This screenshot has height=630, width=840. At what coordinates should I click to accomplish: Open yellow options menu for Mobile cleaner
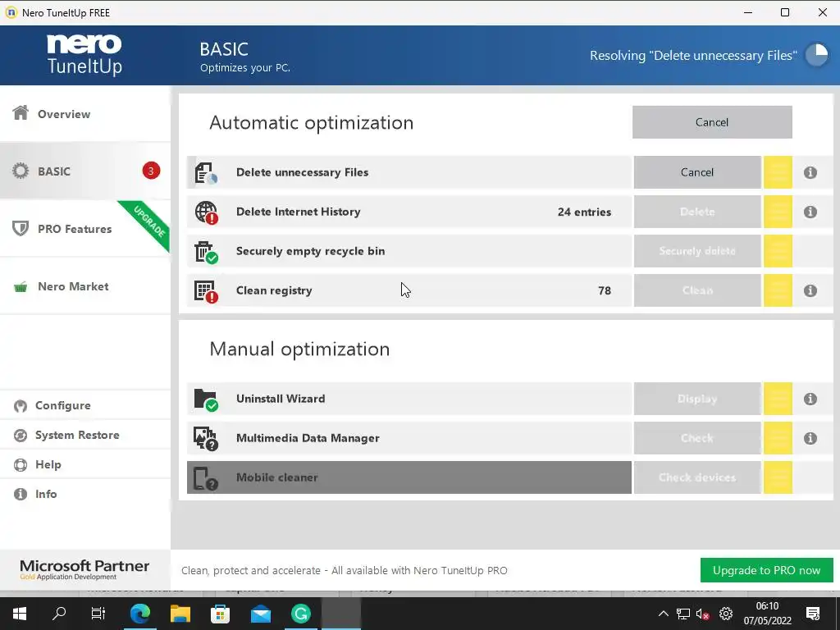pos(778,477)
